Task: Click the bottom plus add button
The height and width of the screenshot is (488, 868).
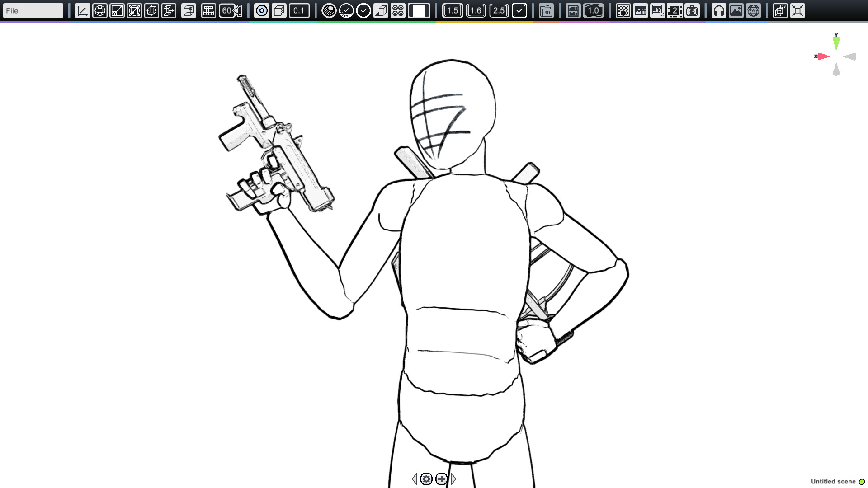Action: 442,479
